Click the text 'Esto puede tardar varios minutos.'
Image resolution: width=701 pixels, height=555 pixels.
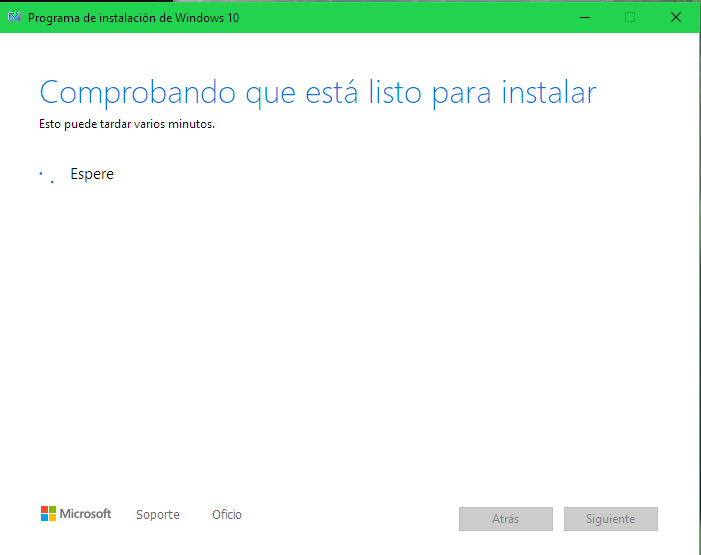(x=127, y=124)
